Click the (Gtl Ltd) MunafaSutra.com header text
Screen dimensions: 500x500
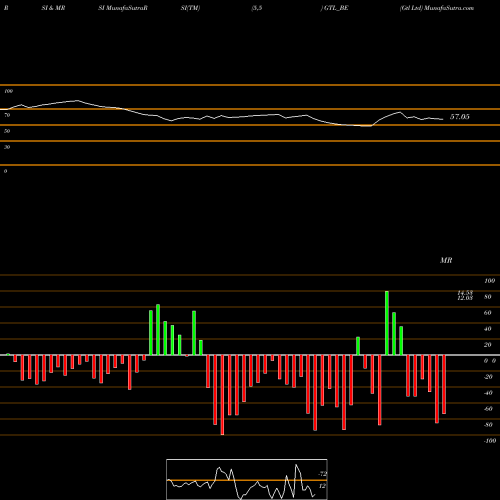point(437,8)
